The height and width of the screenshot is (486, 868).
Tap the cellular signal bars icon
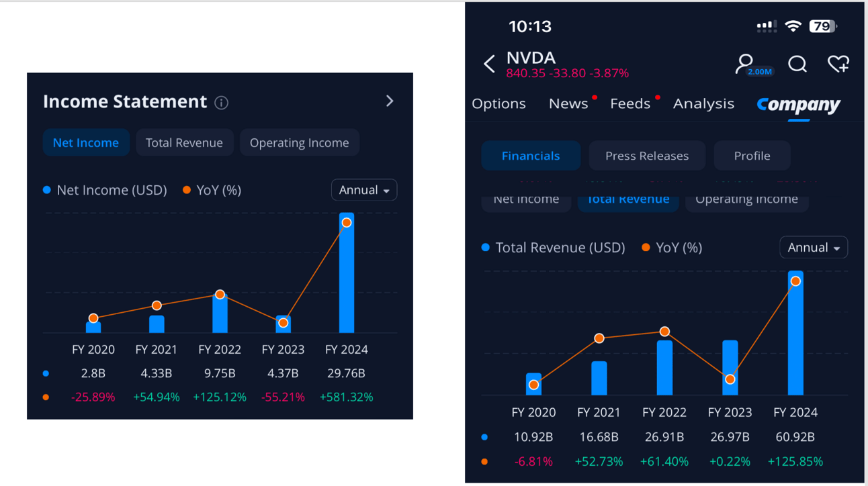point(767,26)
